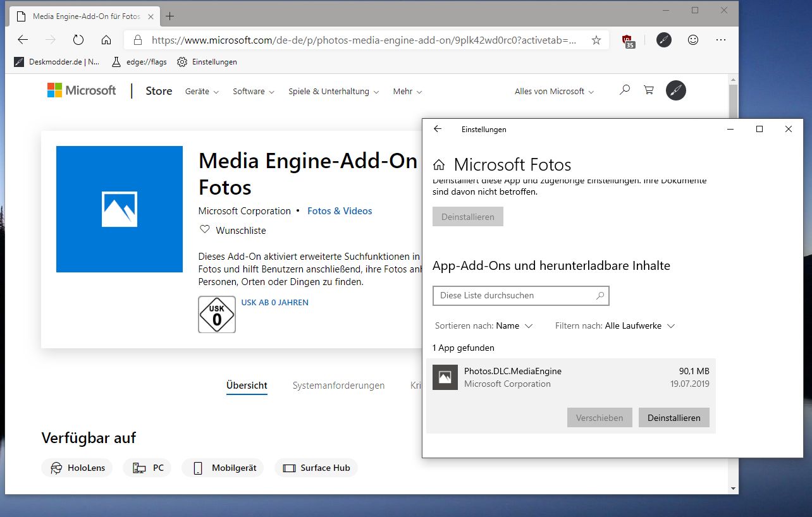Click the home icon beside Microsoft Fotos
812x517 pixels.
coord(439,165)
